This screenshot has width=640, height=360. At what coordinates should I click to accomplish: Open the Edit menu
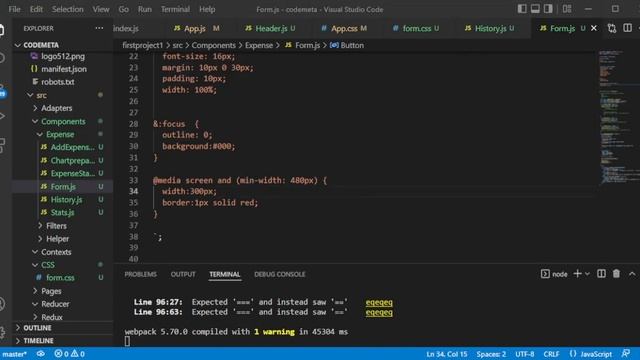[x=36, y=9]
